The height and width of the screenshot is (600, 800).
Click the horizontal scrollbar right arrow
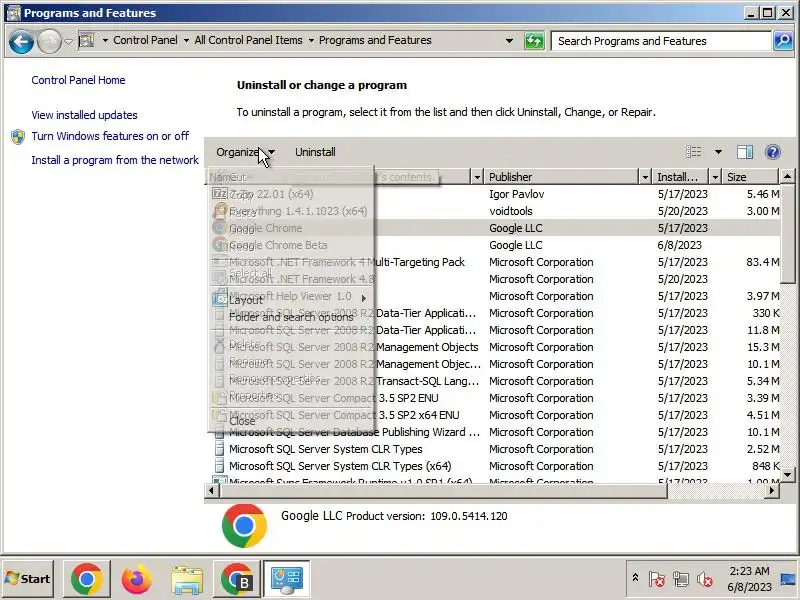[x=772, y=490]
